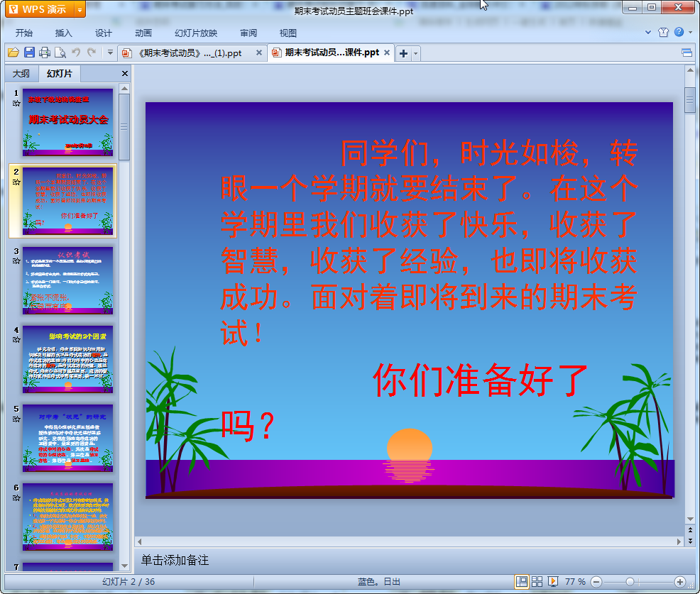Screen dimensions: 700x594
Task: Select slide 1 thumbnail 期末考试动员大会
Action: point(68,122)
